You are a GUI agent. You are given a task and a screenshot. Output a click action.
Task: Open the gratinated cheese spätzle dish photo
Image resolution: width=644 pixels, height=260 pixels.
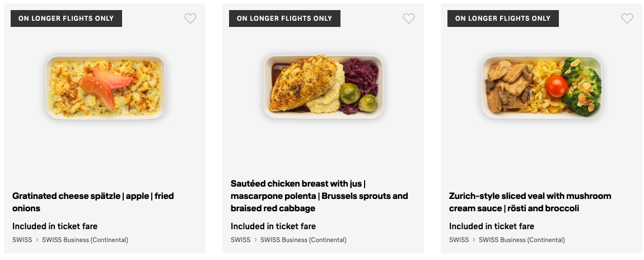point(105,87)
